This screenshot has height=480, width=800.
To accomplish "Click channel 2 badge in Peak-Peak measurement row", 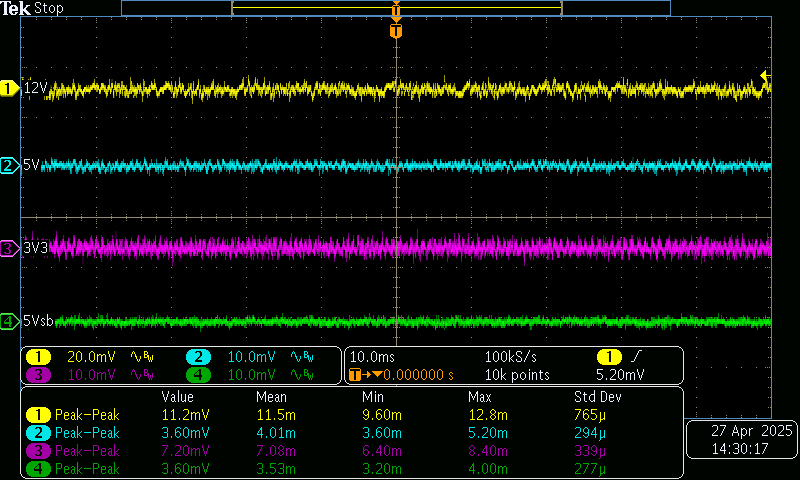I will pyautogui.click(x=38, y=433).
